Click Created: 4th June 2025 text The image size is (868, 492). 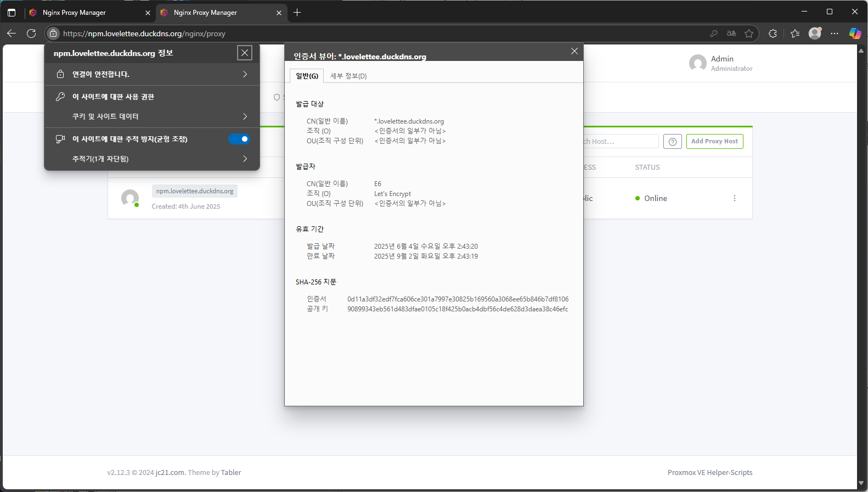coord(186,206)
